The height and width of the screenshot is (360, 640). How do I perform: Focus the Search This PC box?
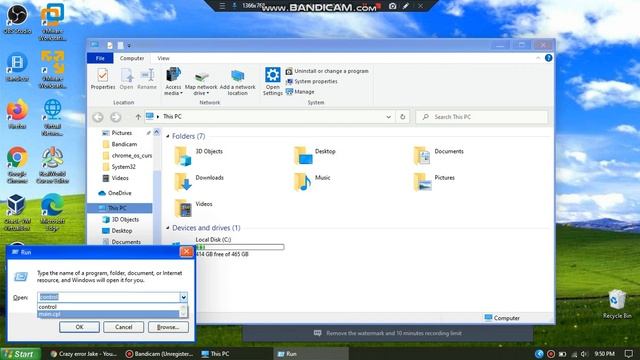482,117
